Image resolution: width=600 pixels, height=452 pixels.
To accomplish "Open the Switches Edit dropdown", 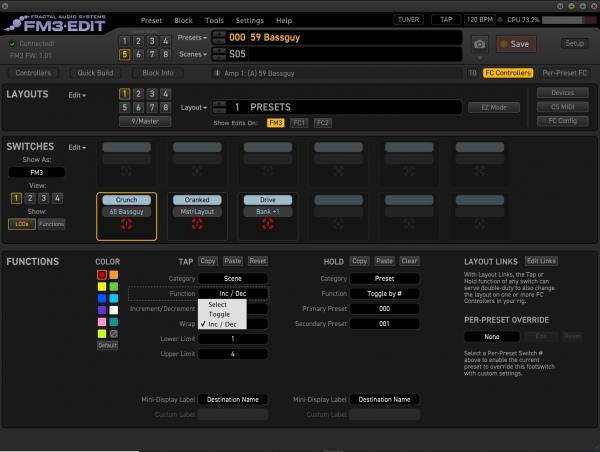I will pos(77,148).
